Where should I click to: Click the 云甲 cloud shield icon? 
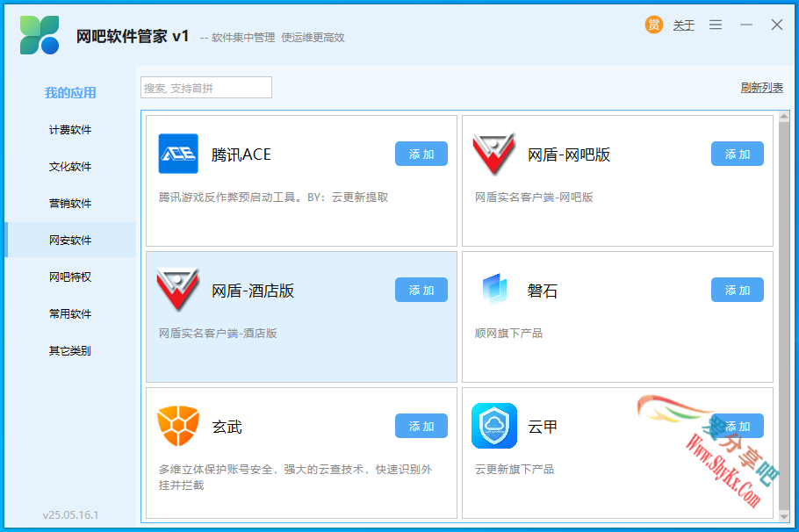[x=494, y=426]
